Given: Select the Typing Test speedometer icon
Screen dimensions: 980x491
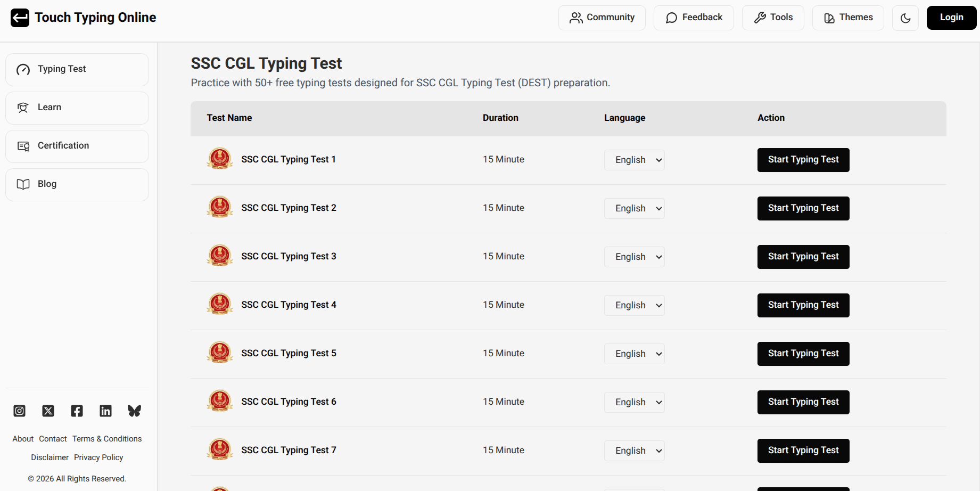Looking at the screenshot, I should click(x=23, y=69).
